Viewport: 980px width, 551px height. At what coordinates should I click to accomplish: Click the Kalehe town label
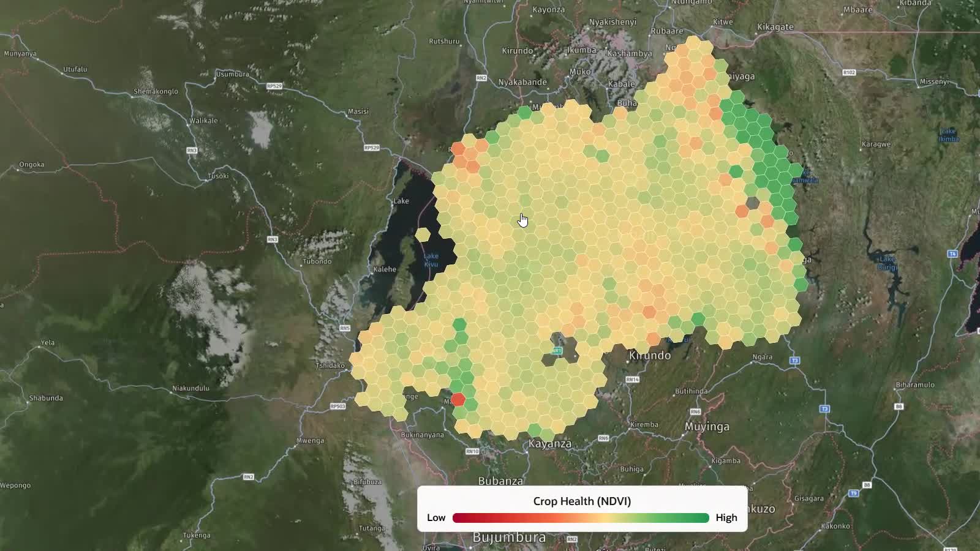pyautogui.click(x=385, y=269)
